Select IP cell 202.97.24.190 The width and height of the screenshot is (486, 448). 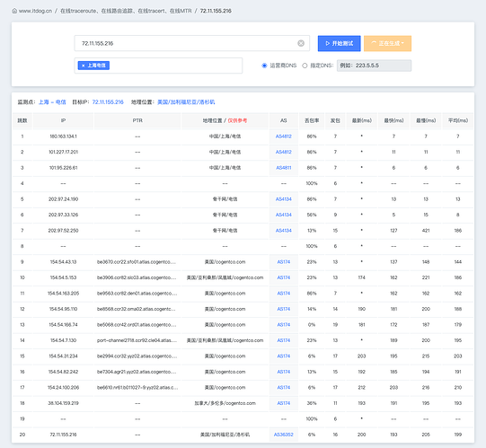[63, 199]
